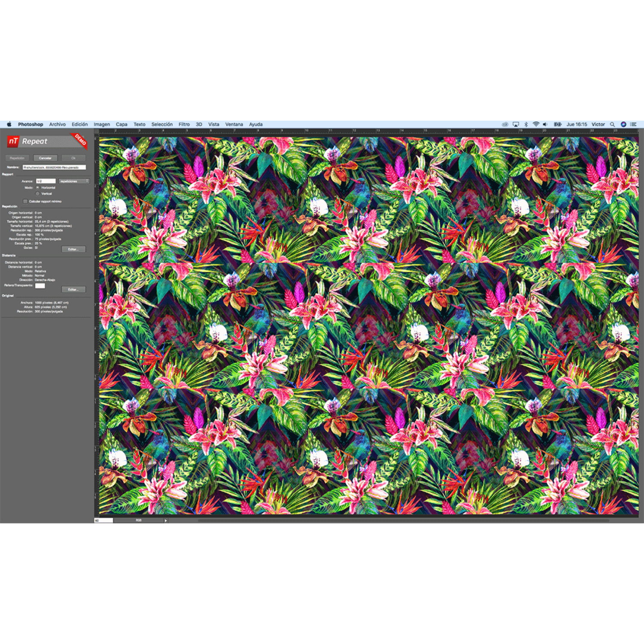Image resolution: width=644 pixels, height=644 pixels.
Task: Click the 'Anchura' 1000 píxeles value
Action: [52, 303]
